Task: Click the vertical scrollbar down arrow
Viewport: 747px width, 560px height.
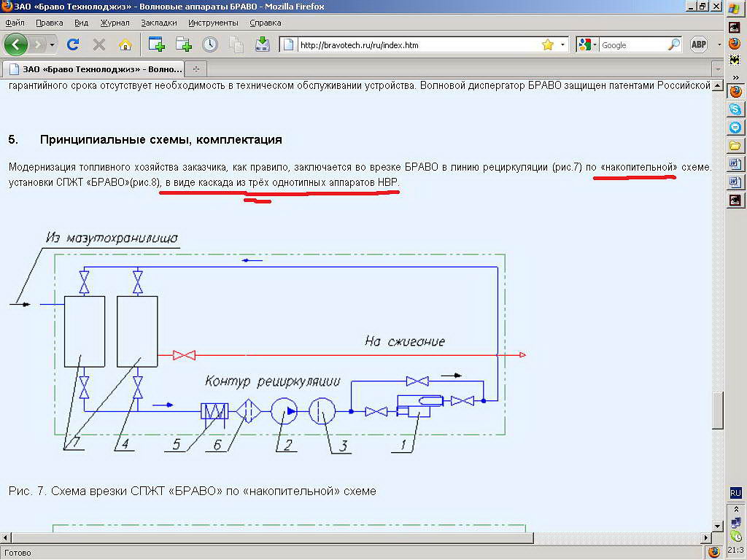Action: pyautogui.click(x=718, y=526)
